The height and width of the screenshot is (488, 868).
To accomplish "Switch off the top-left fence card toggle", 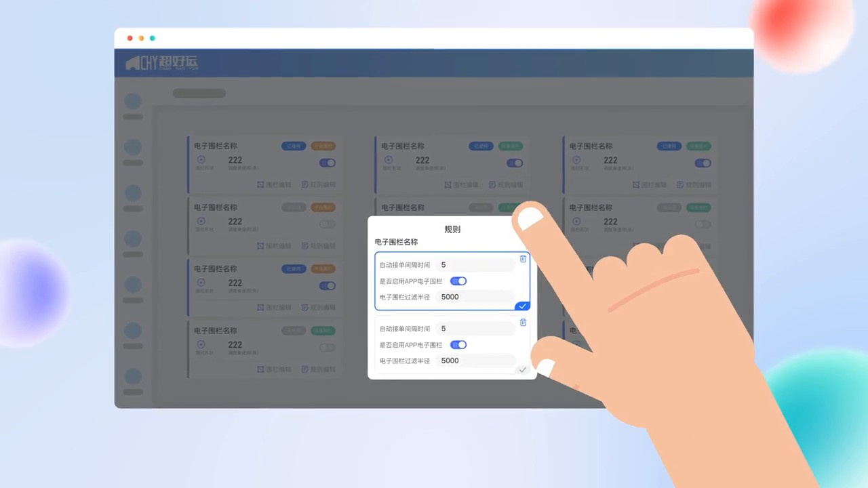I will 327,163.
